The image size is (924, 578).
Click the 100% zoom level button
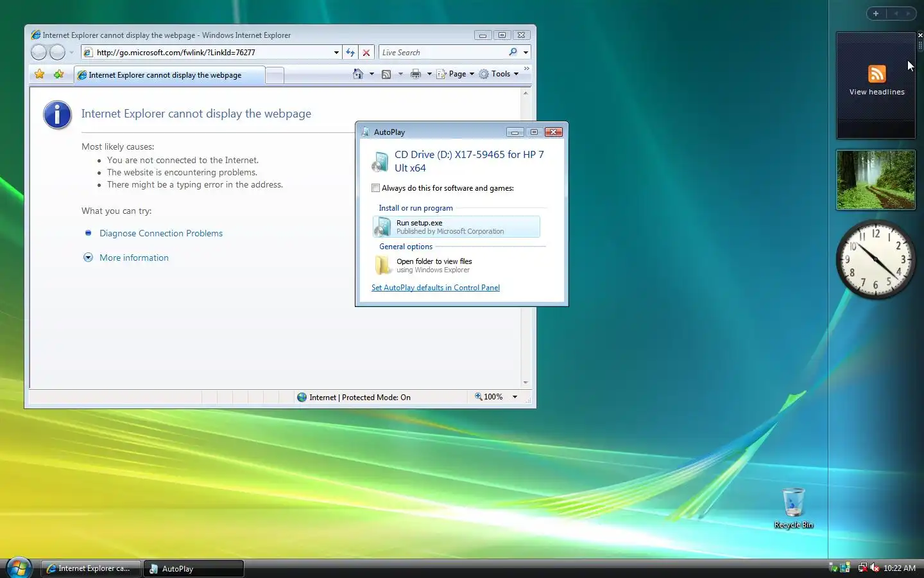[x=489, y=397]
